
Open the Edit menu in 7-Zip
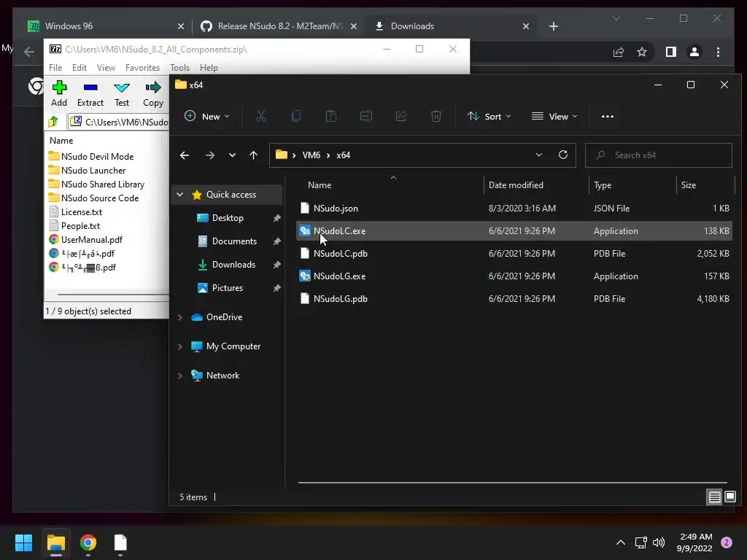[x=79, y=68]
